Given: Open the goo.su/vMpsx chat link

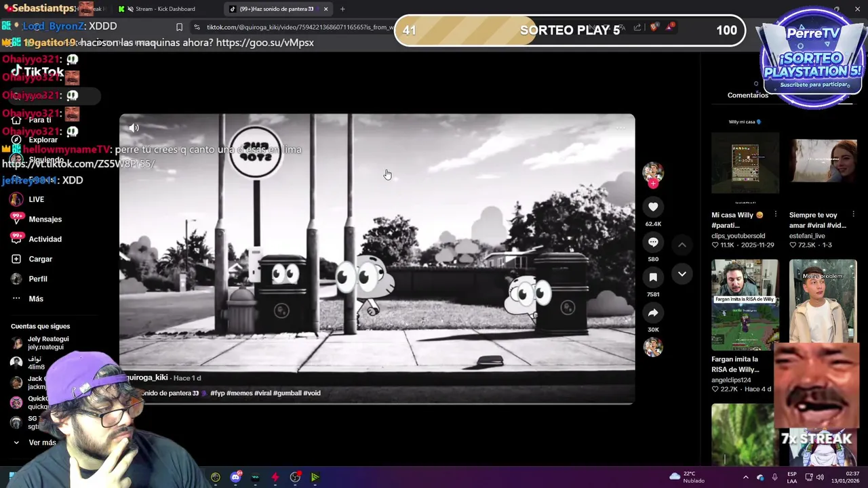Looking at the screenshot, I should pyautogui.click(x=265, y=43).
